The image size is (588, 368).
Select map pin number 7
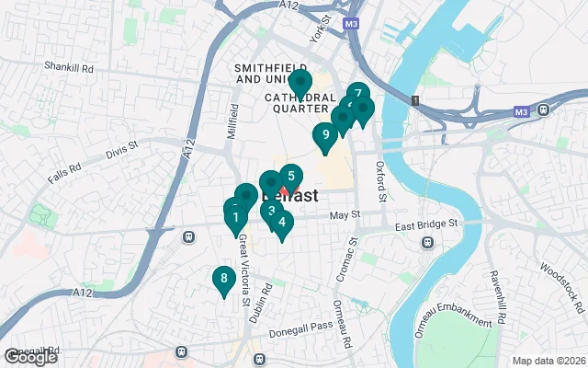point(358,92)
